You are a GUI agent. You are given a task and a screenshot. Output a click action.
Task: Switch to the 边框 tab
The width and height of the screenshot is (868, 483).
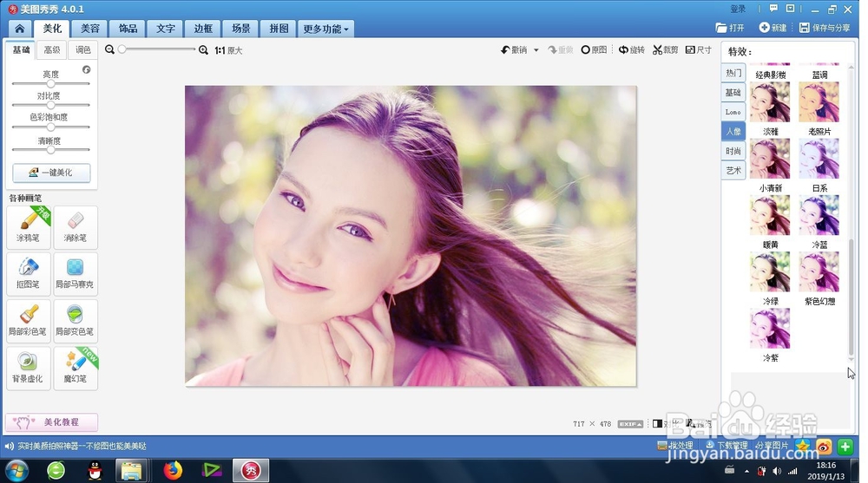[x=202, y=29]
